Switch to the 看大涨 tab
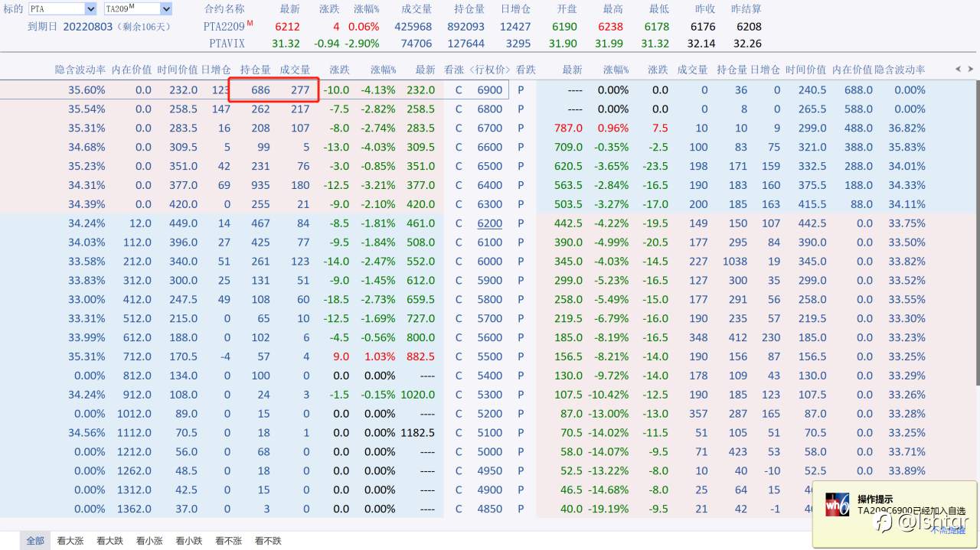This screenshot has height=550, width=980. pyautogui.click(x=70, y=541)
